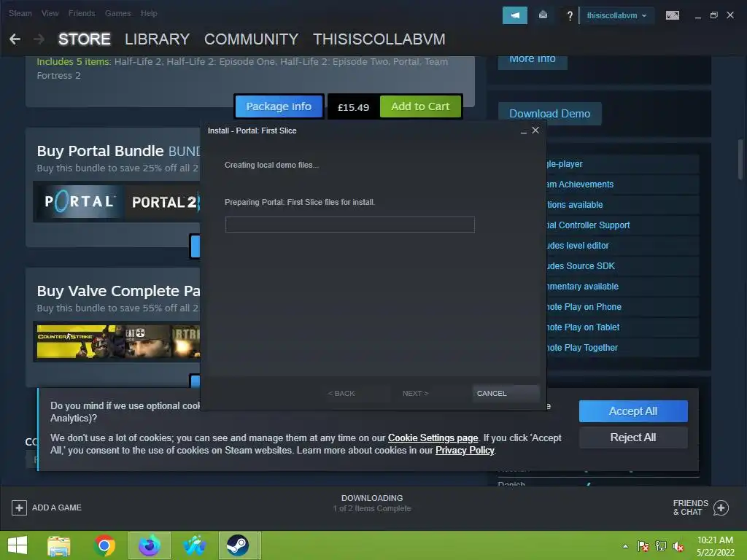Click the forward arrow navigation icon
The height and width of the screenshot is (560, 747).
(39, 39)
